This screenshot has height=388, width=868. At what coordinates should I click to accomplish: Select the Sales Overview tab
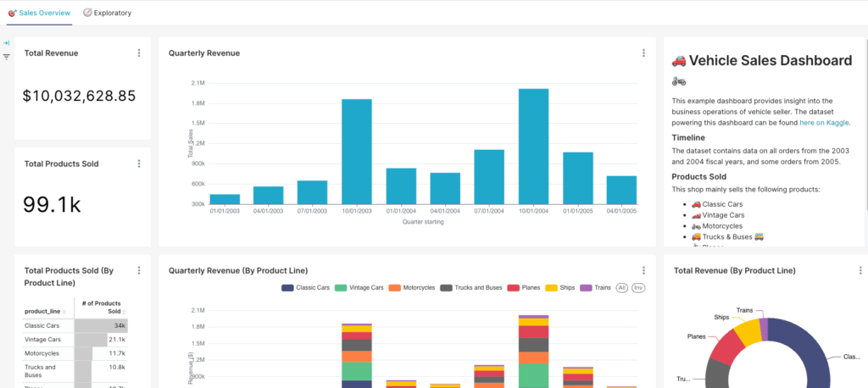[x=41, y=13]
